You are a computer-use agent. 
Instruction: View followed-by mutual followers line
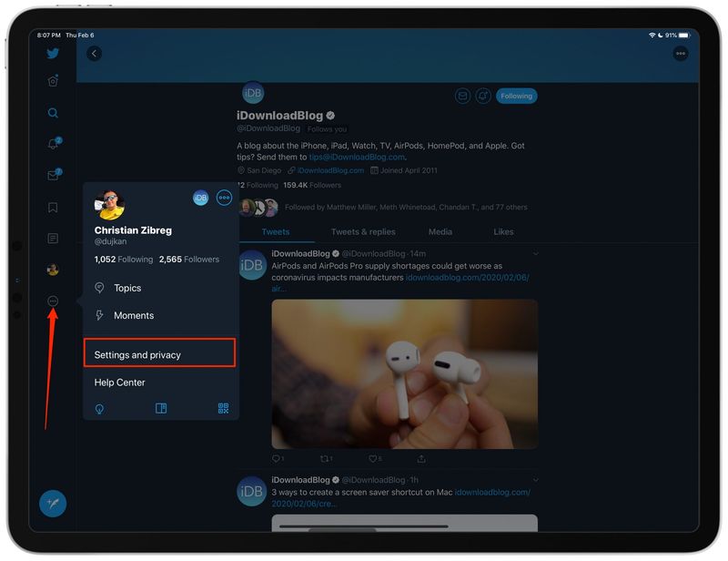click(x=406, y=208)
